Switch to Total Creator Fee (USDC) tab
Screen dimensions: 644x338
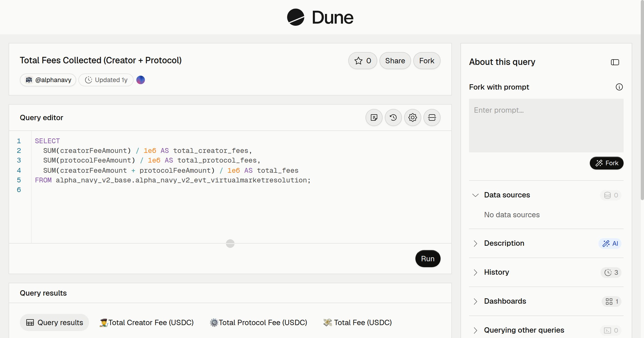(x=147, y=322)
